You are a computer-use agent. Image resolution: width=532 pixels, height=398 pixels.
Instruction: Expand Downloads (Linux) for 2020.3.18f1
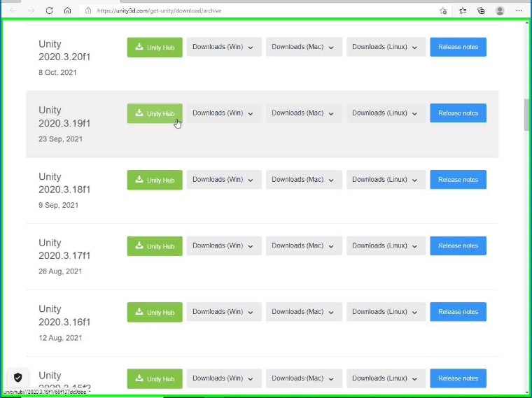pos(386,179)
